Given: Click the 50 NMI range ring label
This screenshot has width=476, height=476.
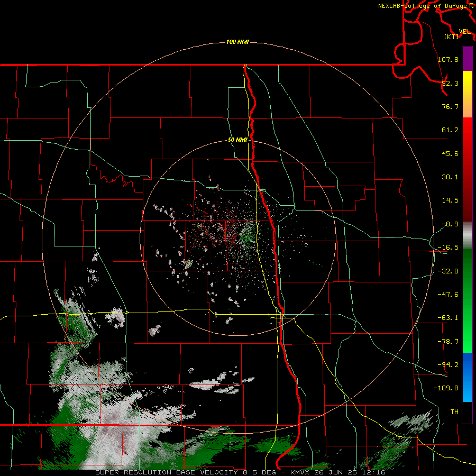Looking at the screenshot, I should pos(237,140).
